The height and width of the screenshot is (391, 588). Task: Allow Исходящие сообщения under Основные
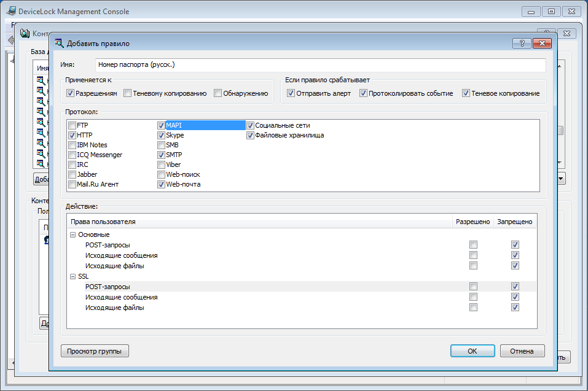(x=474, y=255)
